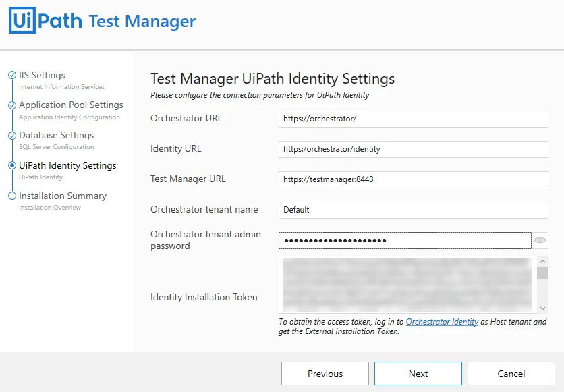564x392 pixels.
Task: Click the Next button
Action: click(x=418, y=374)
